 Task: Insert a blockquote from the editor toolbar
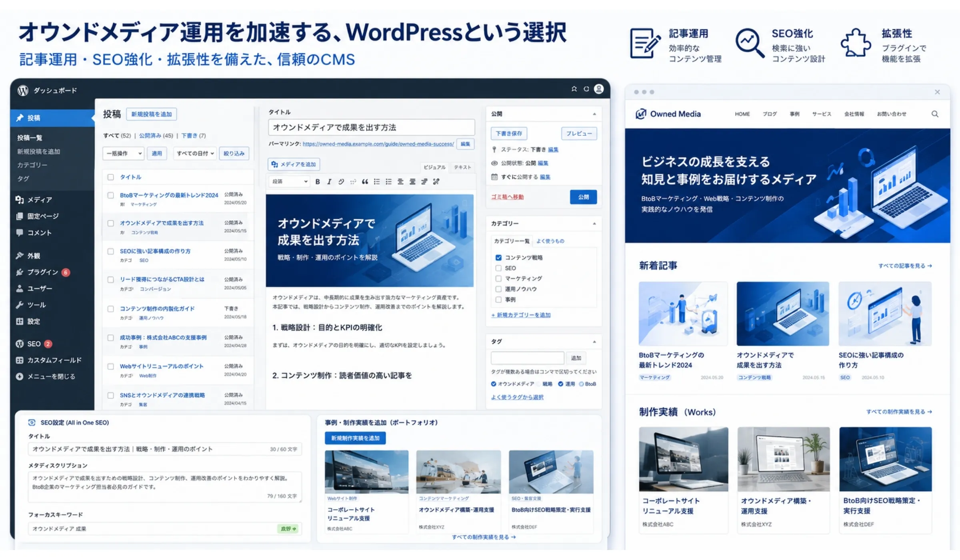point(365,182)
